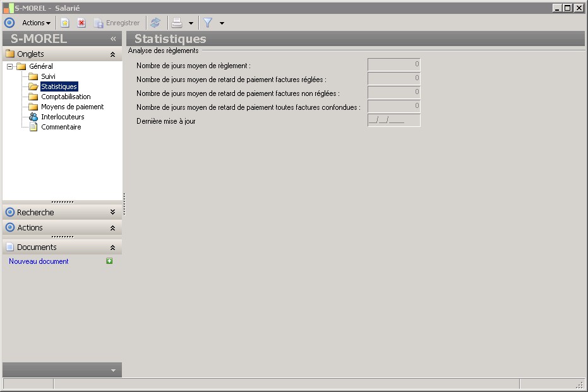Click the navigation pane options arrow at bottom
Screen dimensions: 588x392
pyautogui.click(x=113, y=371)
